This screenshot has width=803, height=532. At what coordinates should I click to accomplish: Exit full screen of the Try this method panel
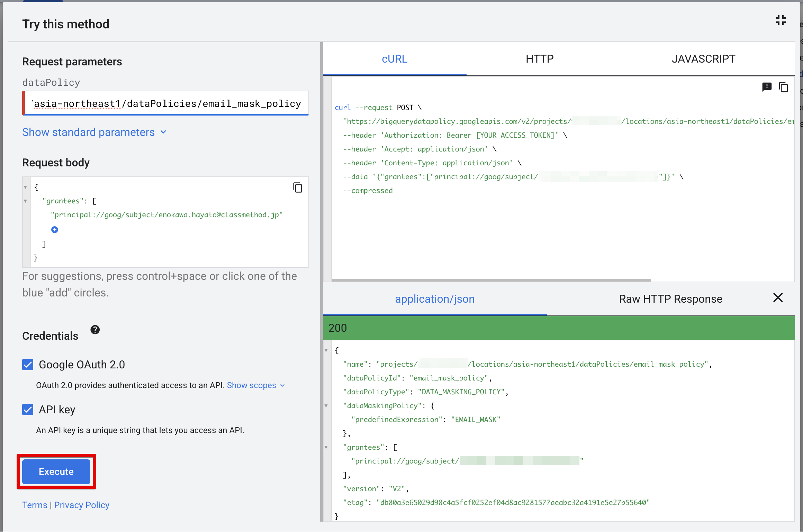[x=780, y=20]
